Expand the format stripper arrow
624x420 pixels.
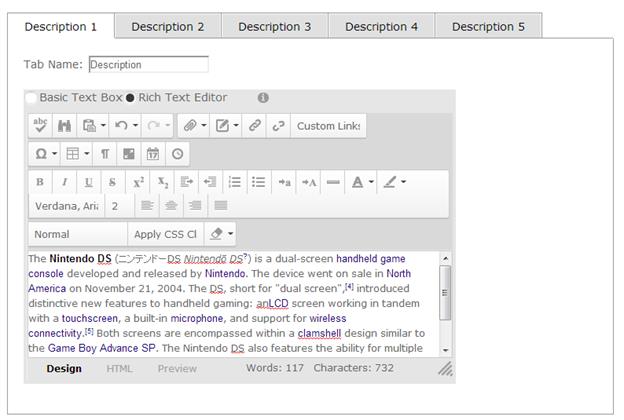[x=230, y=234]
